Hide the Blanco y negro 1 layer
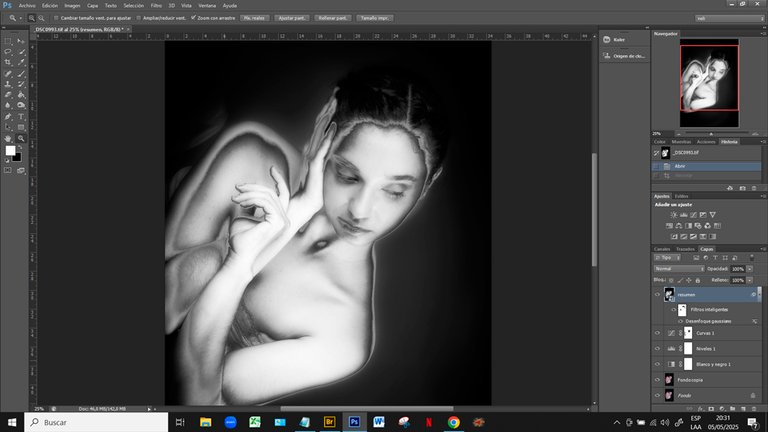The width and height of the screenshot is (768, 432). (657, 364)
